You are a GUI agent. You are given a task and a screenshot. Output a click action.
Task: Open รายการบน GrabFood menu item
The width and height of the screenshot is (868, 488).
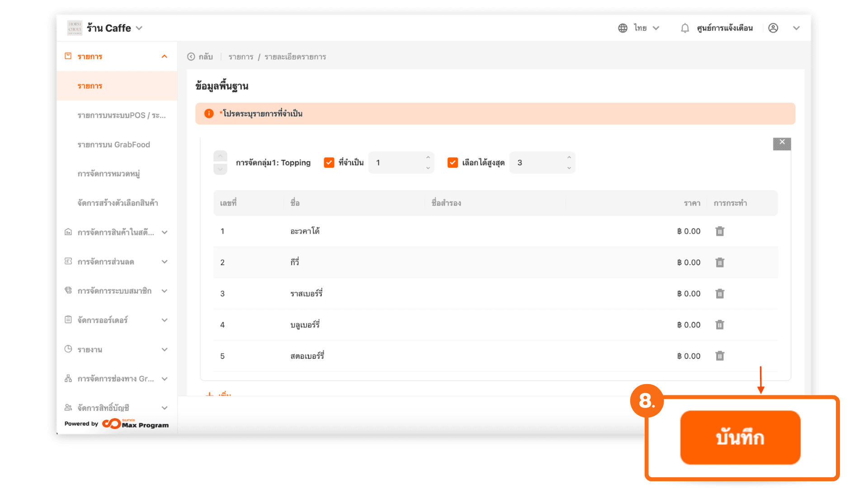point(114,145)
